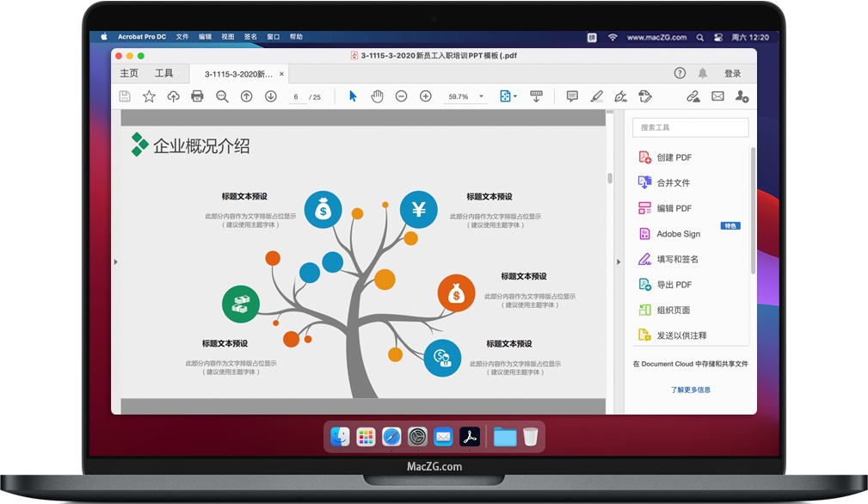Star this file as a favorite
Image resolution: width=868 pixels, height=504 pixels.
149,96
